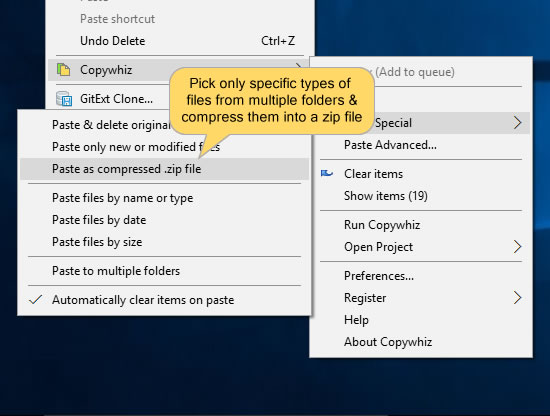This screenshot has width=550, height=416.
Task: Choose Undo Delete
Action: click(x=180, y=41)
